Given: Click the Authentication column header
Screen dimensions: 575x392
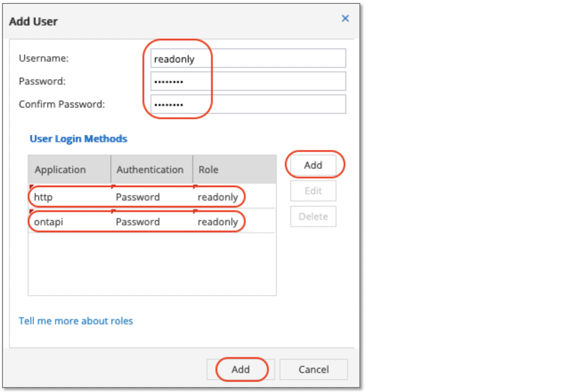Looking at the screenshot, I should coord(151,170).
